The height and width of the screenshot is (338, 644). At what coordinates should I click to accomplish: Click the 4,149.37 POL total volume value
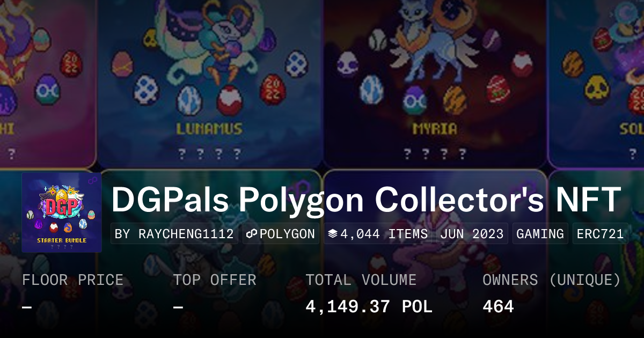(x=369, y=306)
